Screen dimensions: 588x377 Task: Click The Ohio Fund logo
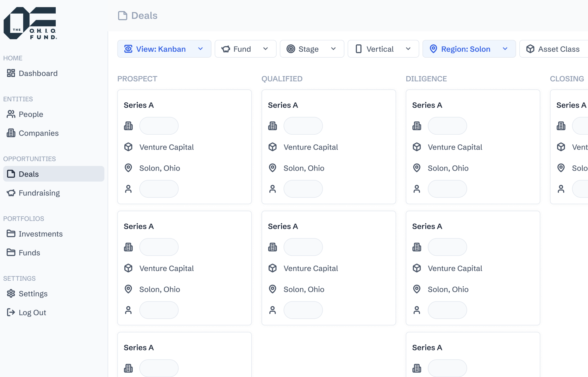pos(30,23)
